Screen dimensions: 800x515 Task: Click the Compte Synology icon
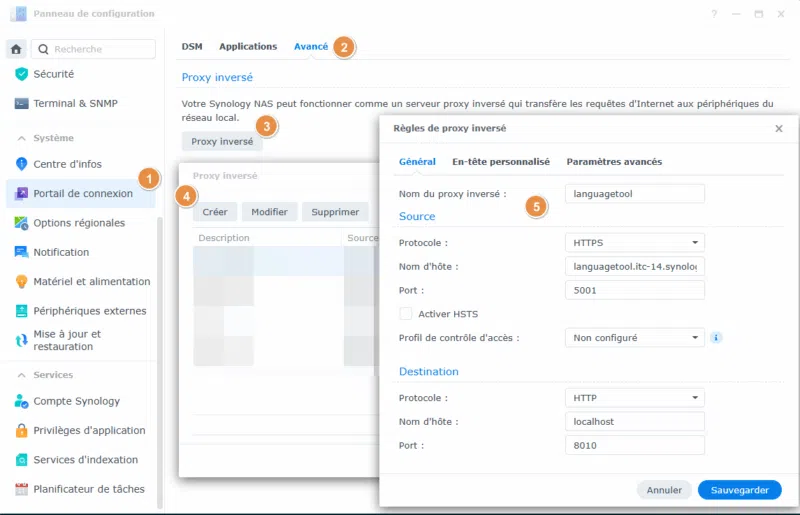21,401
